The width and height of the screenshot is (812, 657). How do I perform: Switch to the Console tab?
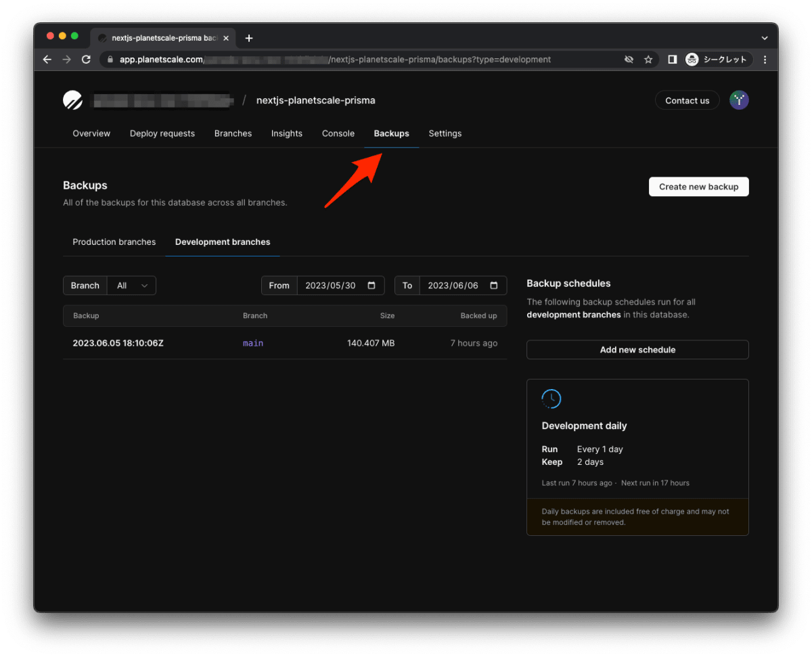point(338,133)
